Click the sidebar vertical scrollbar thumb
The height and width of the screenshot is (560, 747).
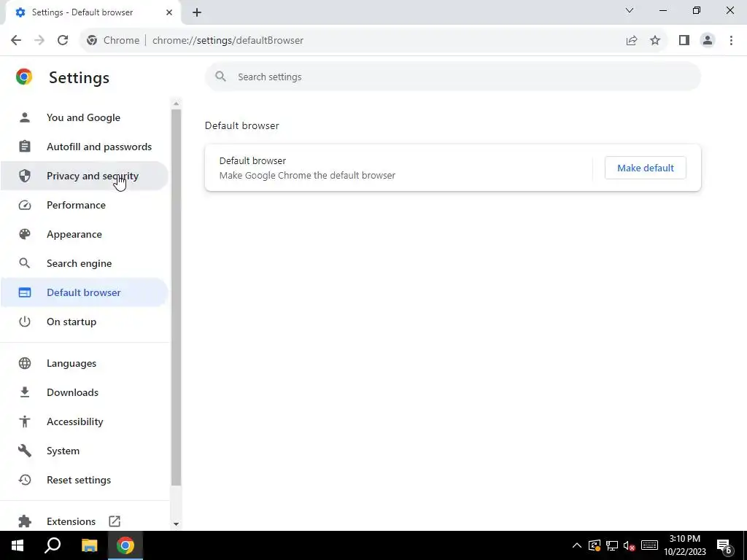tap(176, 297)
